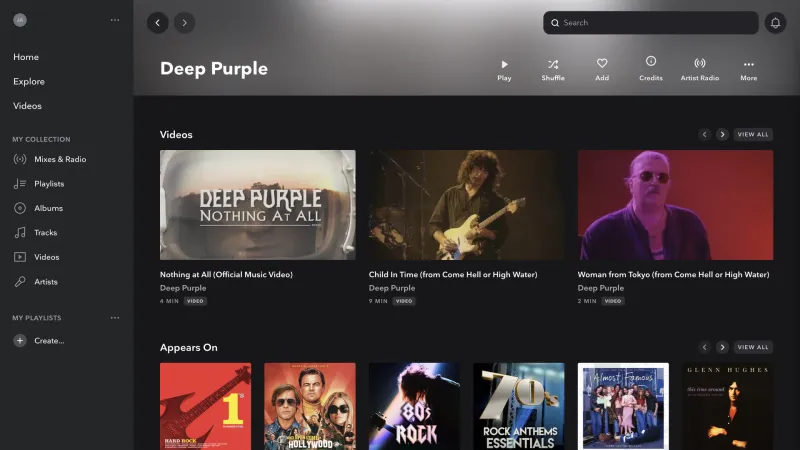800x450 pixels.
Task: Open Albums in My Collection
Action: coord(38,208)
